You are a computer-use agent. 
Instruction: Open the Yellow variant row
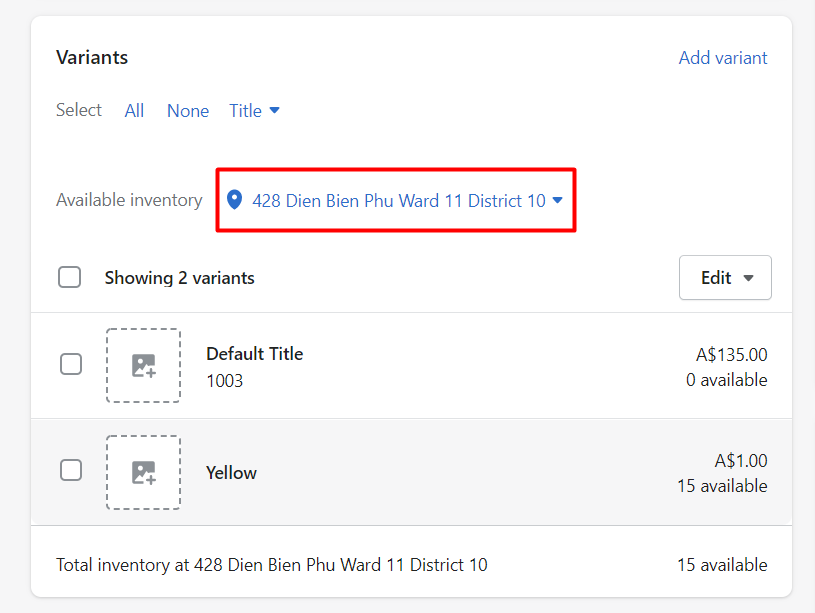tap(411, 472)
